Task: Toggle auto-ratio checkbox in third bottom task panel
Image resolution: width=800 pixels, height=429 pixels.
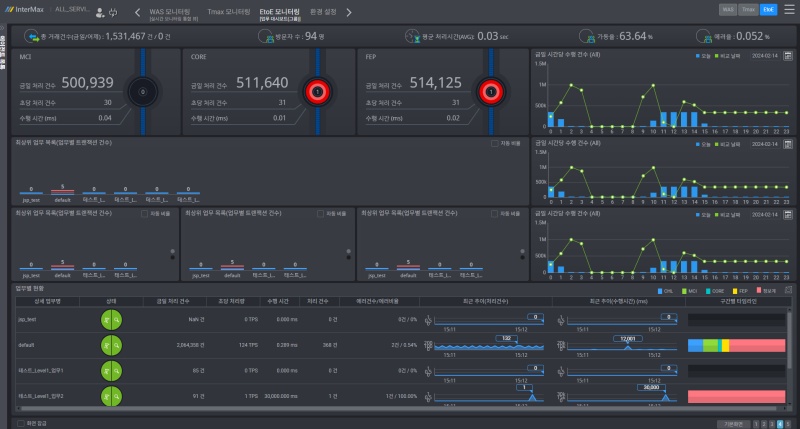Action: tap(494, 214)
